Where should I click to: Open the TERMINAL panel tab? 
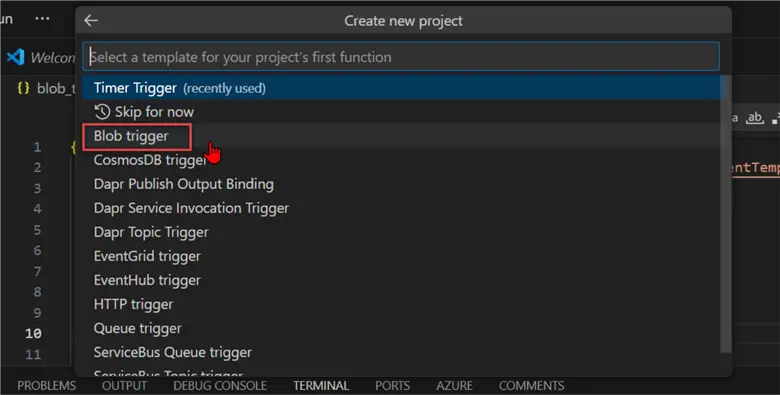pos(321,386)
